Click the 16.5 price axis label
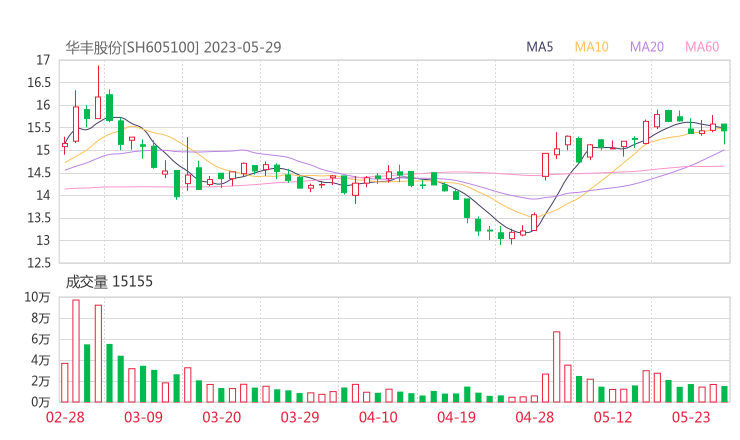The width and height of the screenshot is (740, 440). point(39,83)
